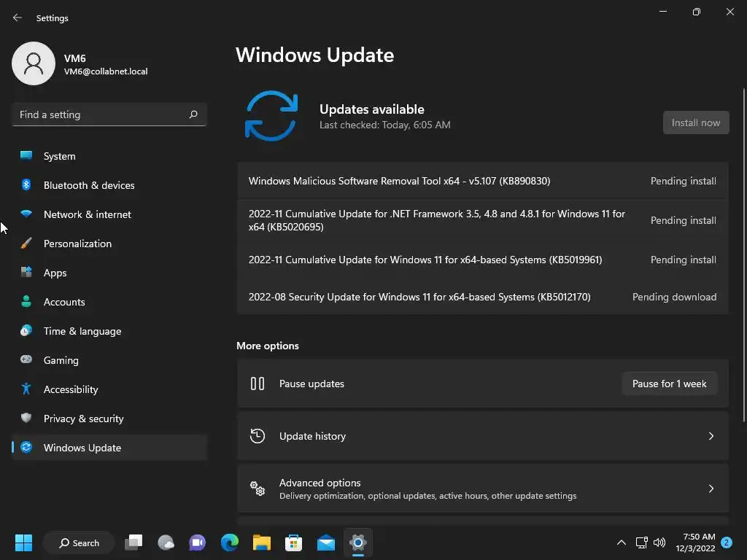
Task: Click the Time & language clock icon
Action: 26,330
